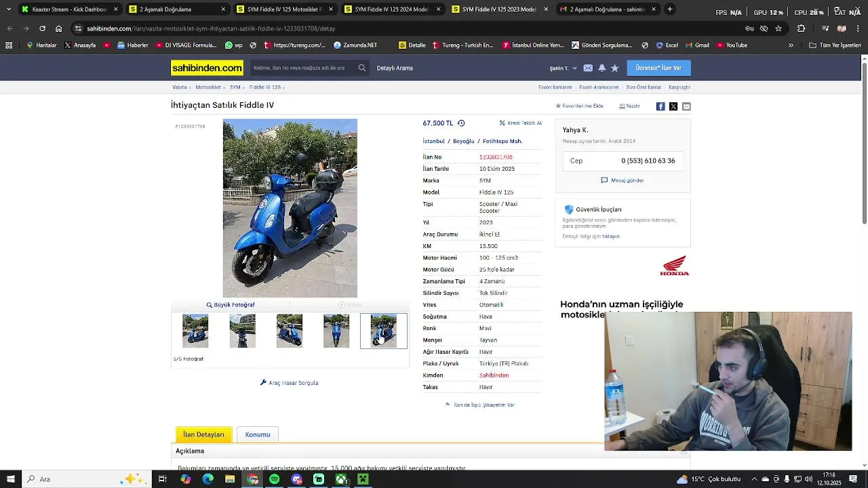This screenshot has width=868, height=488.
Task: Open the tab search dropdown arrow
Action: coord(8,9)
